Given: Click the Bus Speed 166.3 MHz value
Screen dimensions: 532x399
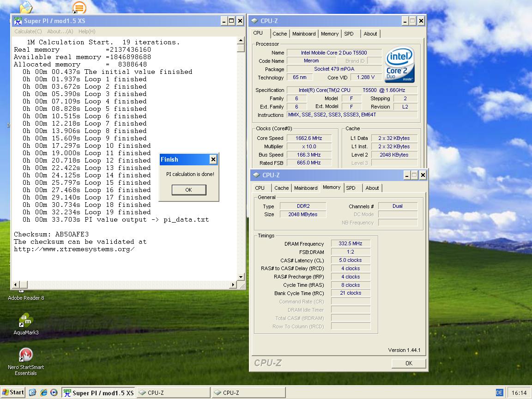Looking at the screenshot, I should (x=309, y=155).
